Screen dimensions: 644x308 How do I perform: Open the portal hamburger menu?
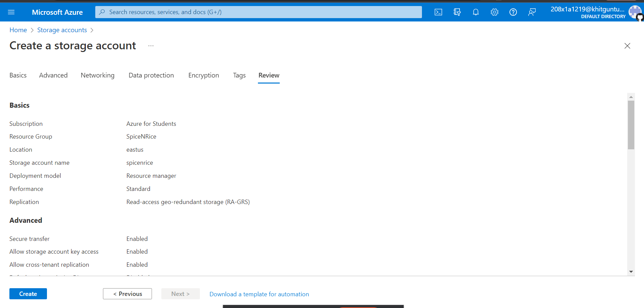[11, 12]
